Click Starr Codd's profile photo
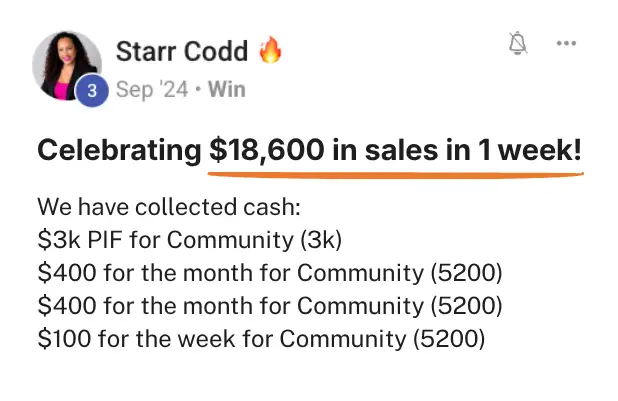This screenshot has width=618, height=401. [67, 64]
